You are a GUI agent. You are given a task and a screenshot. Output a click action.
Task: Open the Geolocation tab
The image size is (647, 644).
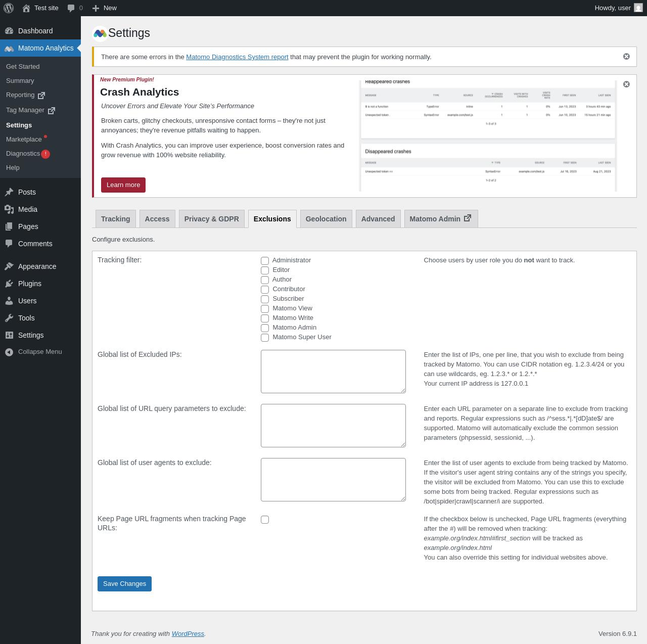[326, 219]
